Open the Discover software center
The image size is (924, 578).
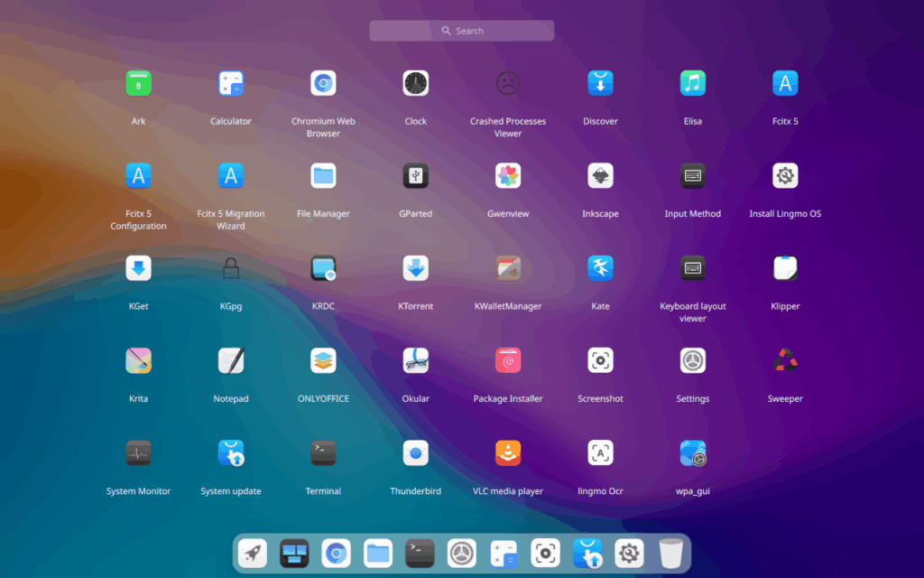tap(600, 84)
